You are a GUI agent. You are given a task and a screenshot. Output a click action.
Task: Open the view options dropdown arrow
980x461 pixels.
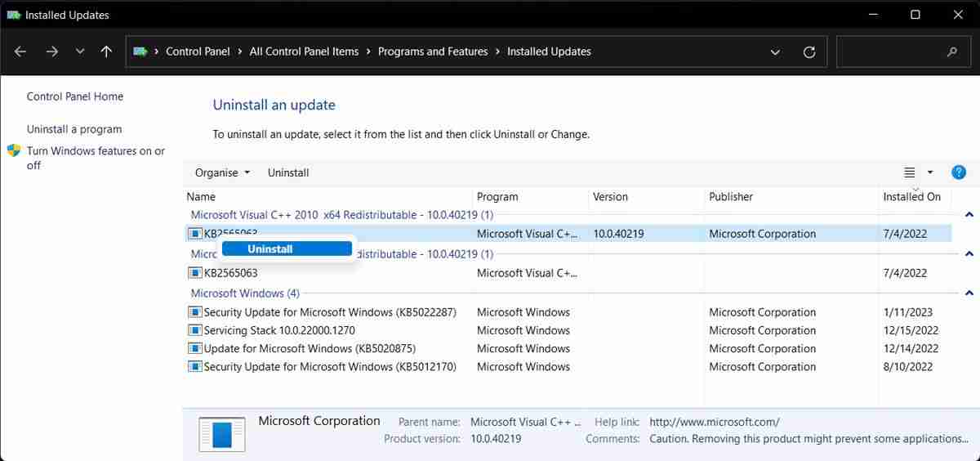point(930,172)
